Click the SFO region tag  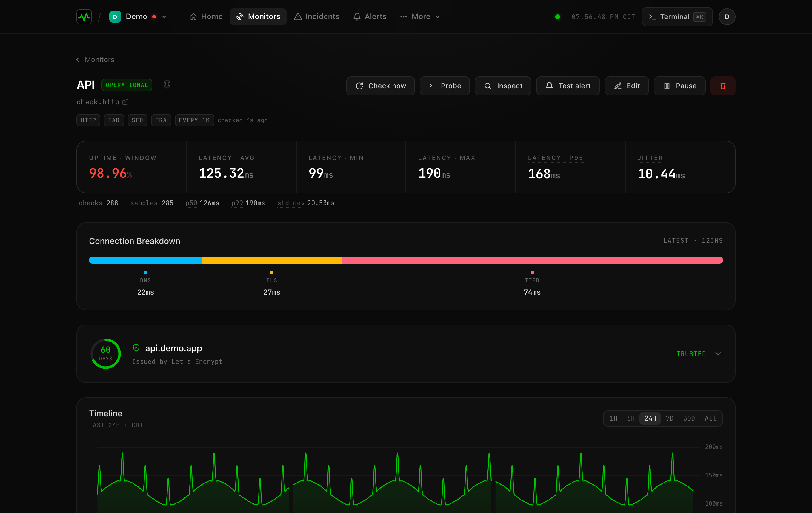pyautogui.click(x=138, y=120)
